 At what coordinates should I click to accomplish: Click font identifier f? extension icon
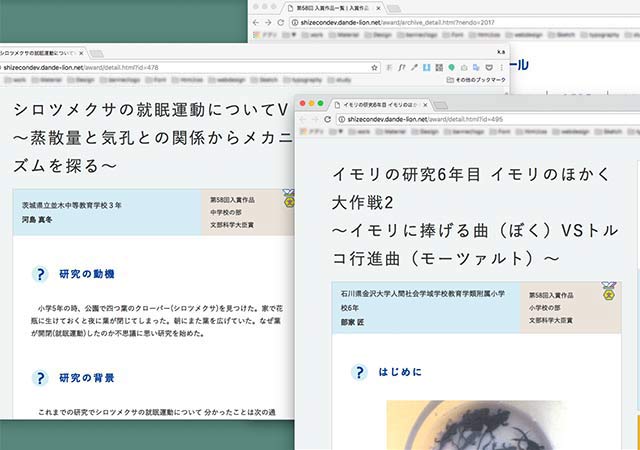click(x=402, y=67)
